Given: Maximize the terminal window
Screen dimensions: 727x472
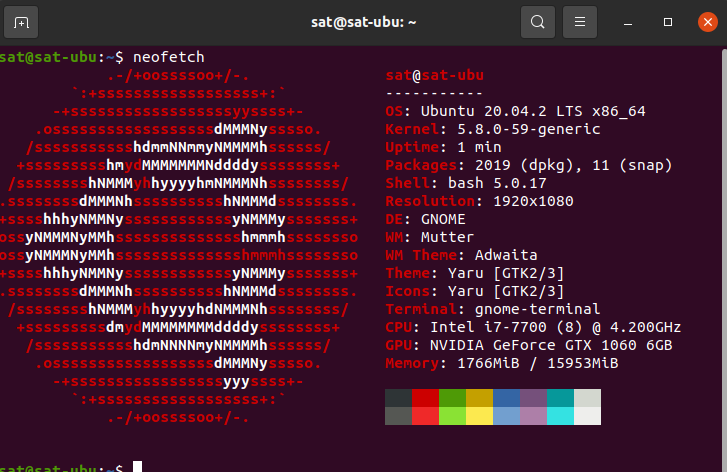Looking at the screenshot, I should pyautogui.click(x=668, y=22).
